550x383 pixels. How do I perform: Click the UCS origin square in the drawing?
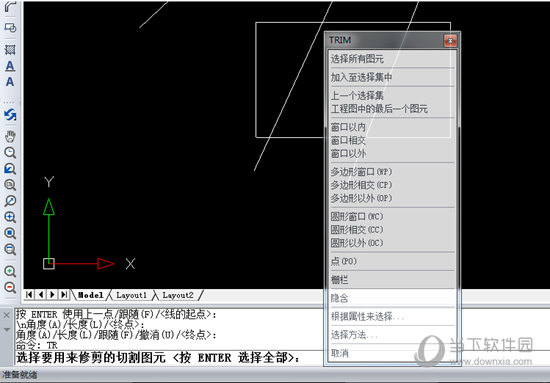[49, 264]
